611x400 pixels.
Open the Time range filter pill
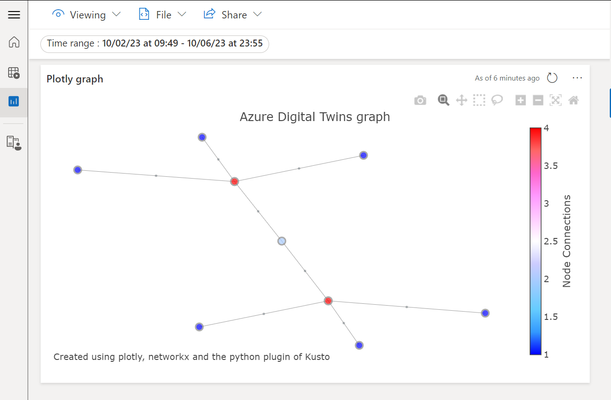(x=155, y=43)
